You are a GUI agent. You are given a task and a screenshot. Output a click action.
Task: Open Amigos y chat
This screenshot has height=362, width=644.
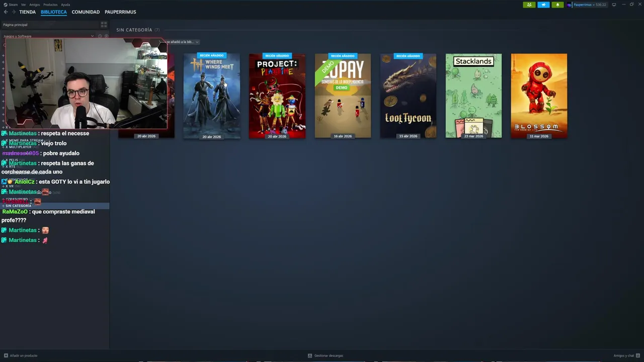[626, 355]
